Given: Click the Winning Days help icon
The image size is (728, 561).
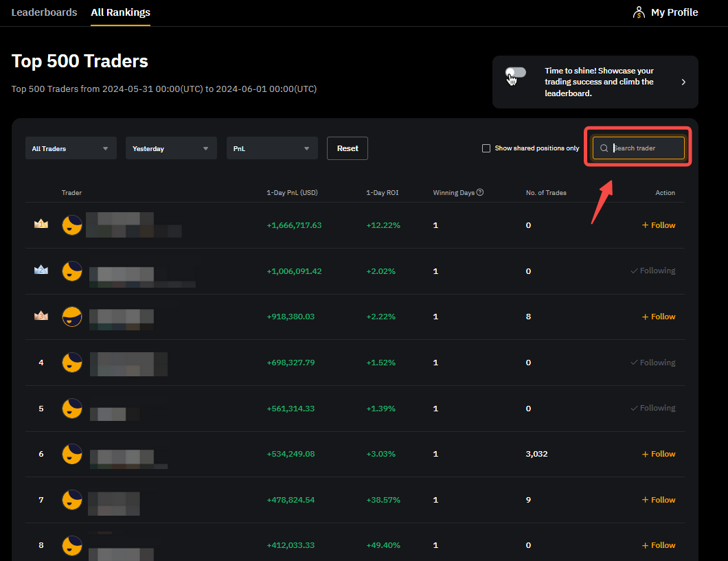Looking at the screenshot, I should (x=479, y=192).
